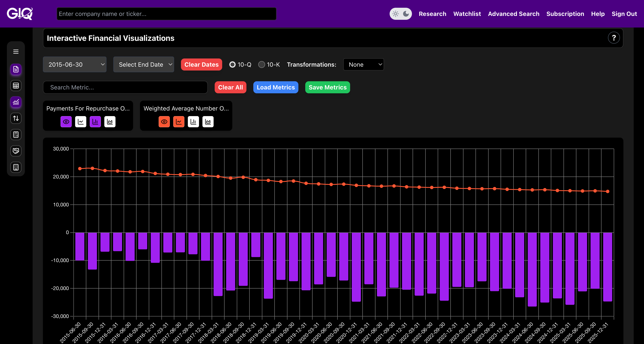Go to the Watchlist page
Screen dimensions: 644x344
(x=467, y=14)
